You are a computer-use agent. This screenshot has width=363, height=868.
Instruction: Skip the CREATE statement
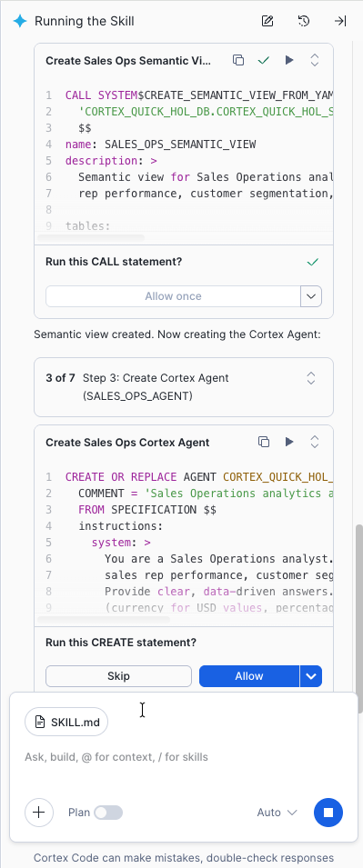[118, 676]
